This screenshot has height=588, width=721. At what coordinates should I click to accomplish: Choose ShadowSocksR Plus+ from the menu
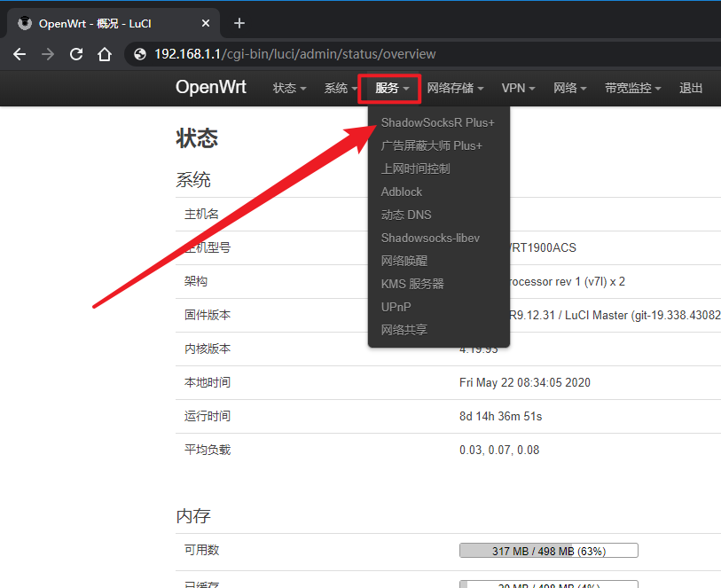coord(438,122)
